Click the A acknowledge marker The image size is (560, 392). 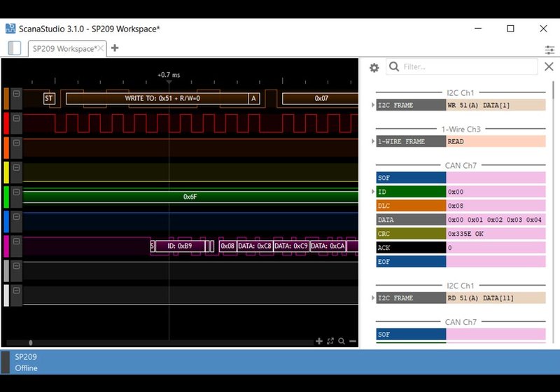[254, 99]
